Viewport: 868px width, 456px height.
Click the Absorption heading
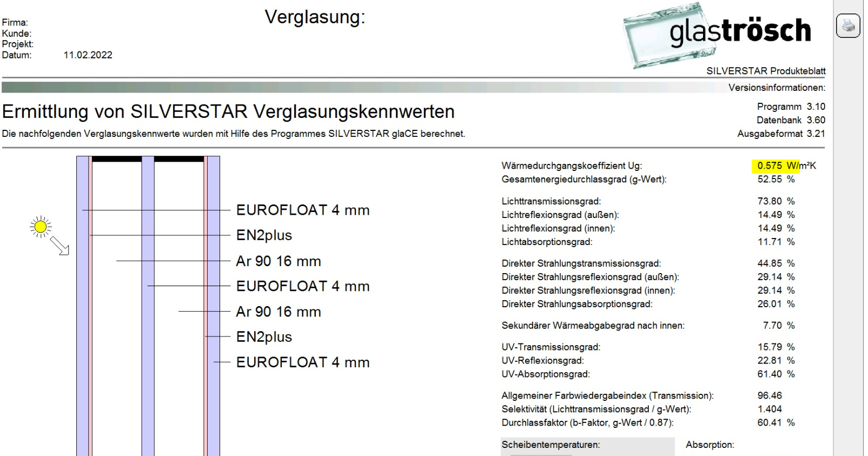[710, 445]
